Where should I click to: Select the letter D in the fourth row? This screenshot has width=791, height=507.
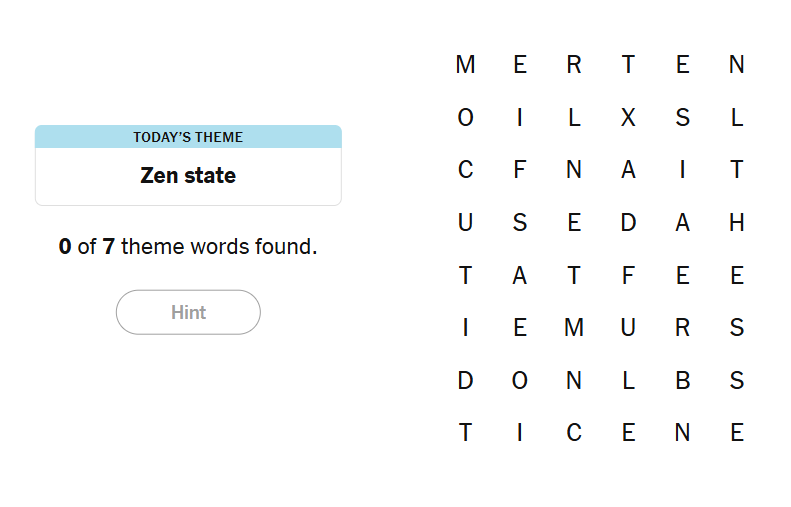(x=628, y=223)
